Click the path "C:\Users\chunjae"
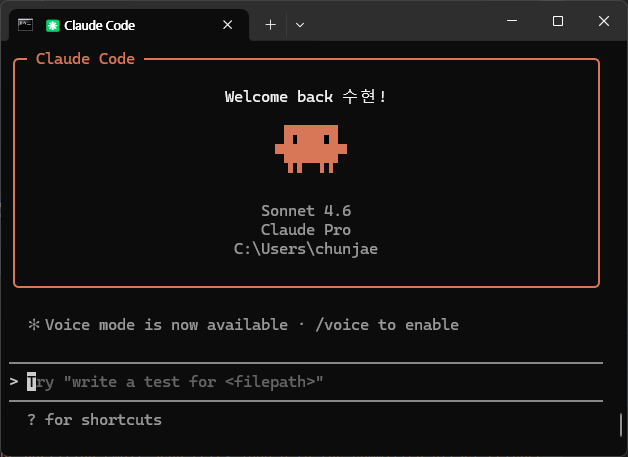 click(x=306, y=249)
